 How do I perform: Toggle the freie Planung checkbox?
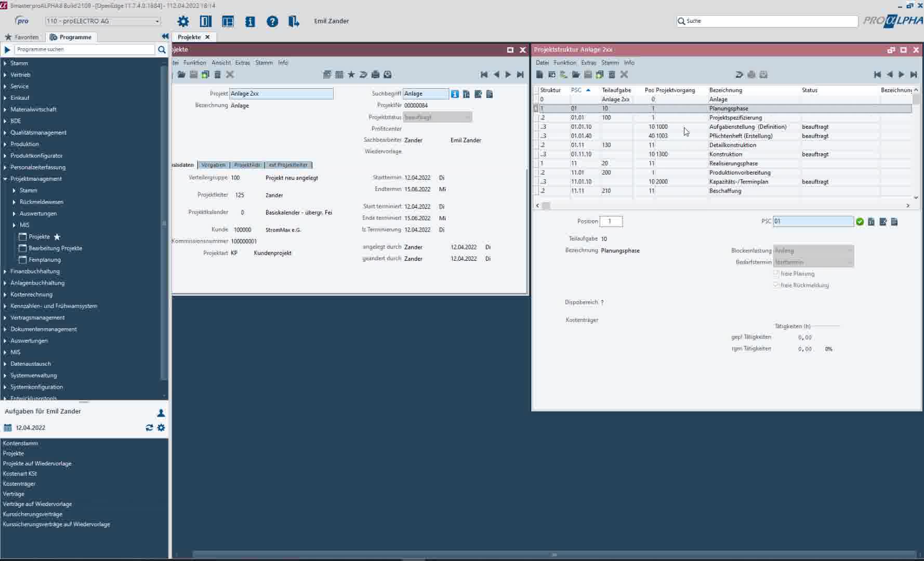[776, 273]
